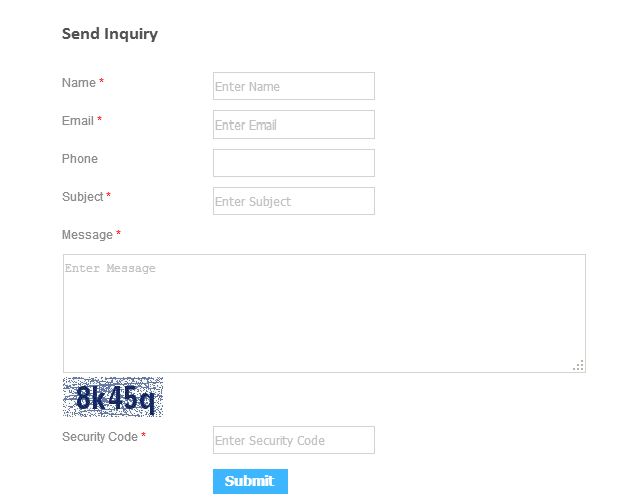Click the Name field label

(79, 83)
